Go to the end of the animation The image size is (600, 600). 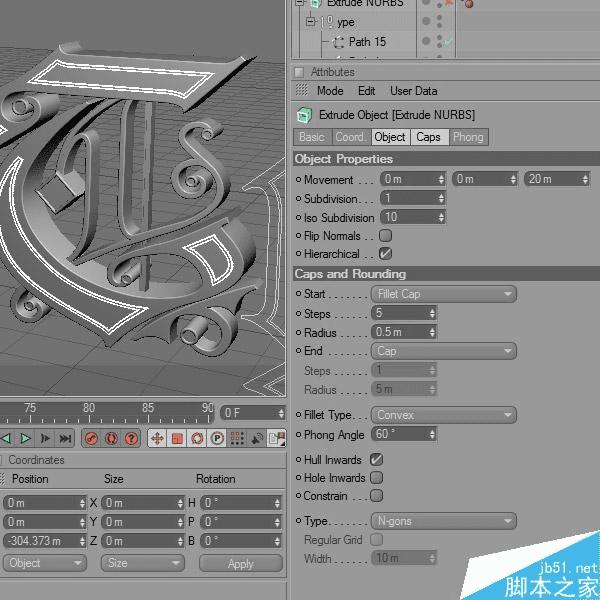click(x=65, y=439)
